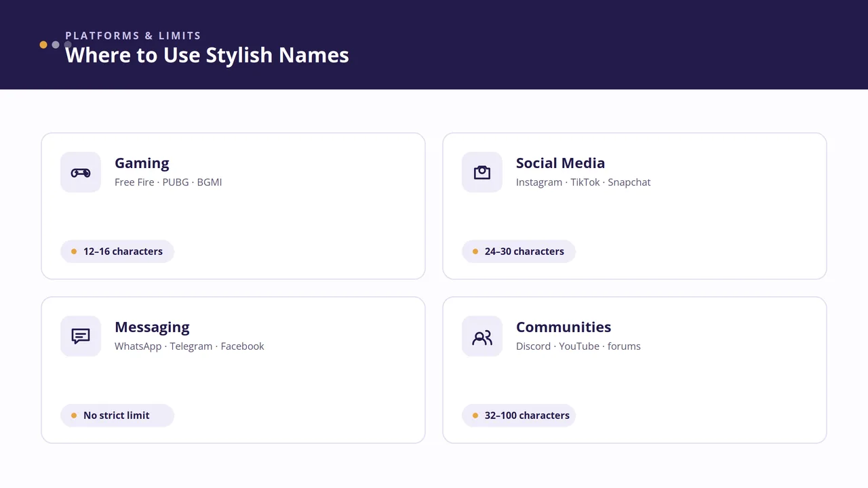This screenshot has width=868, height=488.
Task: Select the No strict limit badge
Action: pyautogui.click(x=117, y=415)
